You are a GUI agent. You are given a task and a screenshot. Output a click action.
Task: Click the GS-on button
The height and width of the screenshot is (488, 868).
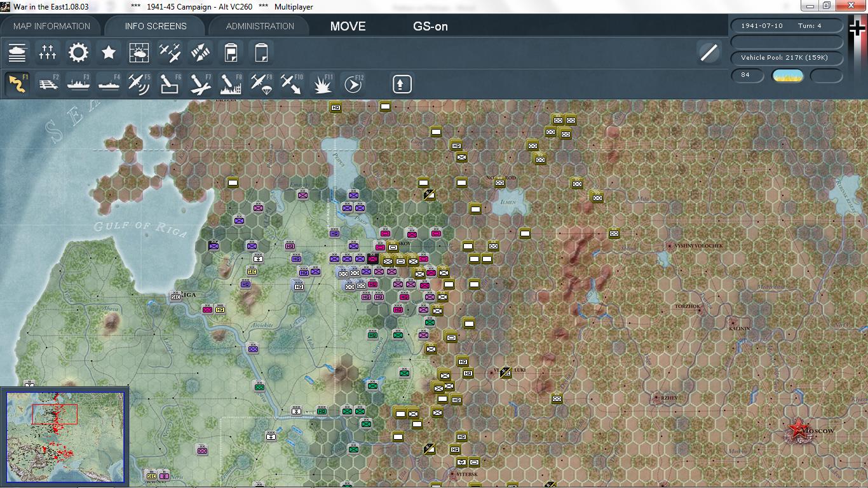click(430, 27)
